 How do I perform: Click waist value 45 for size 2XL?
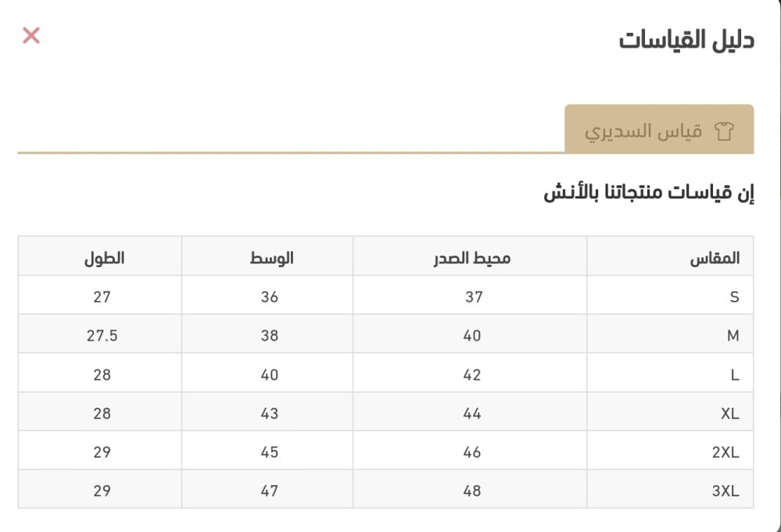coord(269,452)
